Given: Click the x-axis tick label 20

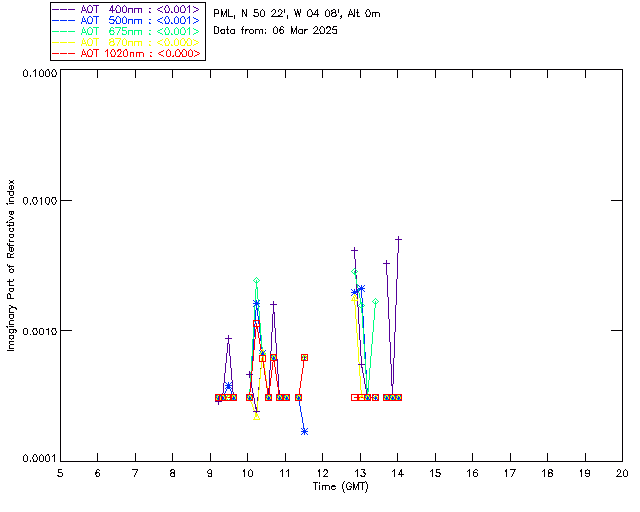Looking at the screenshot, I should (x=622, y=473).
